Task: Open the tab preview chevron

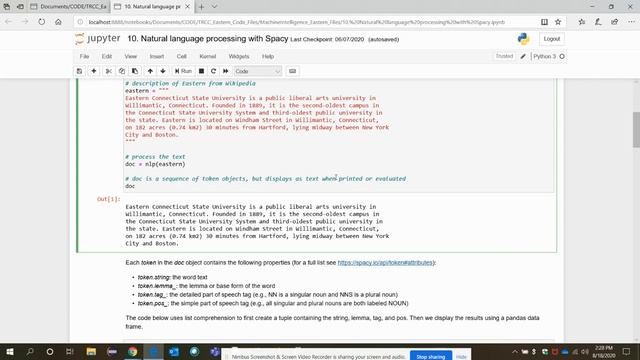Action: click(214, 7)
